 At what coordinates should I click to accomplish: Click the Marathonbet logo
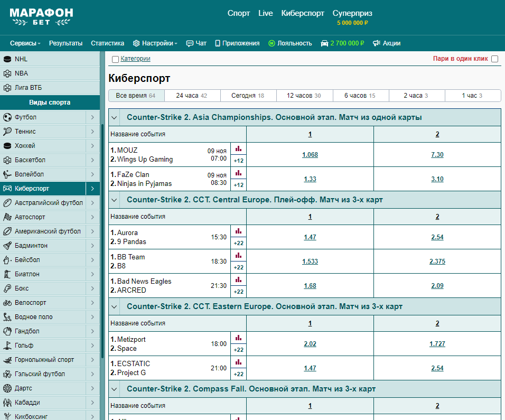pos(41,17)
